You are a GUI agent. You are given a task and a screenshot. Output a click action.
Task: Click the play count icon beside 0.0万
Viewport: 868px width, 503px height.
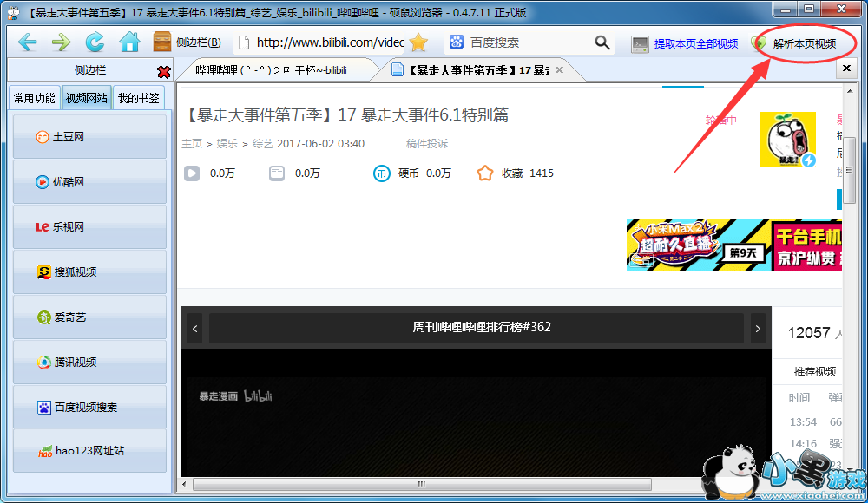(x=192, y=173)
